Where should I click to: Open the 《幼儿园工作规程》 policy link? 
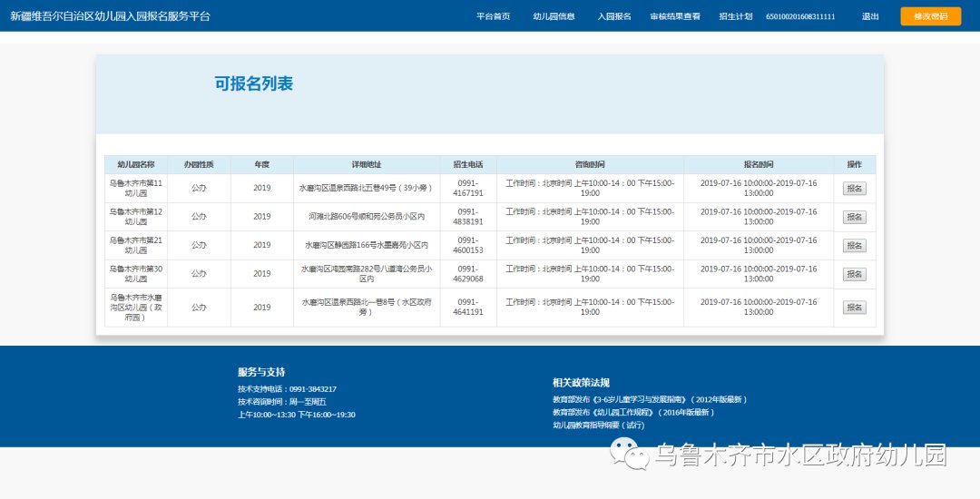point(633,412)
